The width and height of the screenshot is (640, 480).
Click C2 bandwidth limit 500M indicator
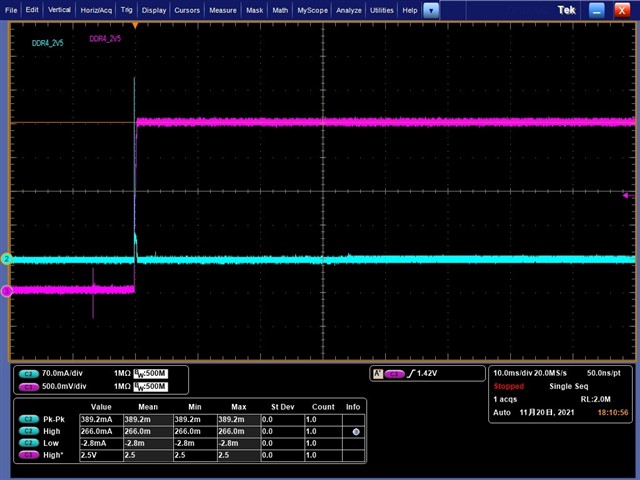[x=151, y=373]
